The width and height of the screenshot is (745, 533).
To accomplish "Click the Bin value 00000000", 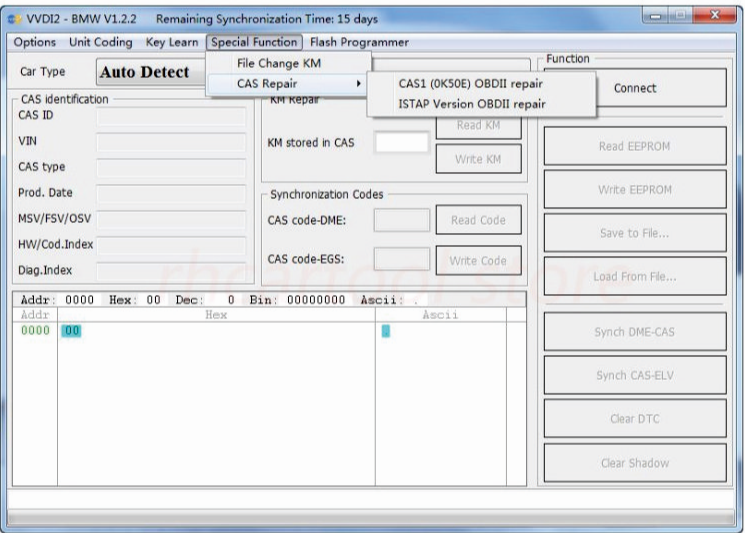I will click(316, 300).
